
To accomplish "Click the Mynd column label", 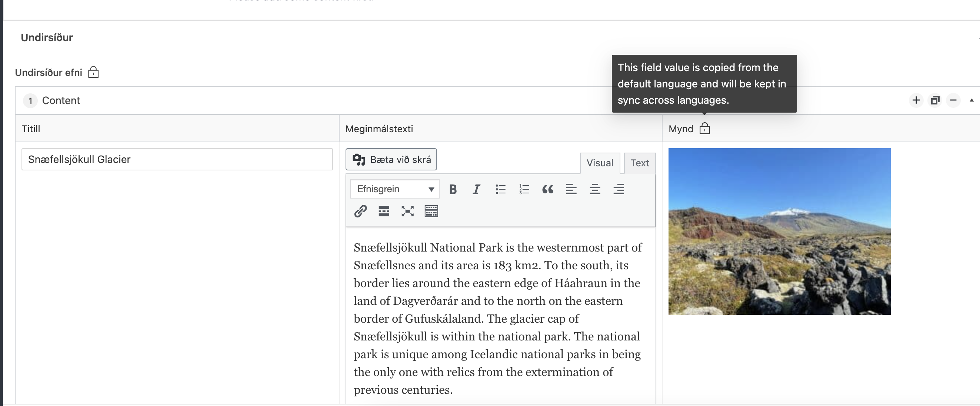I will (681, 129).
